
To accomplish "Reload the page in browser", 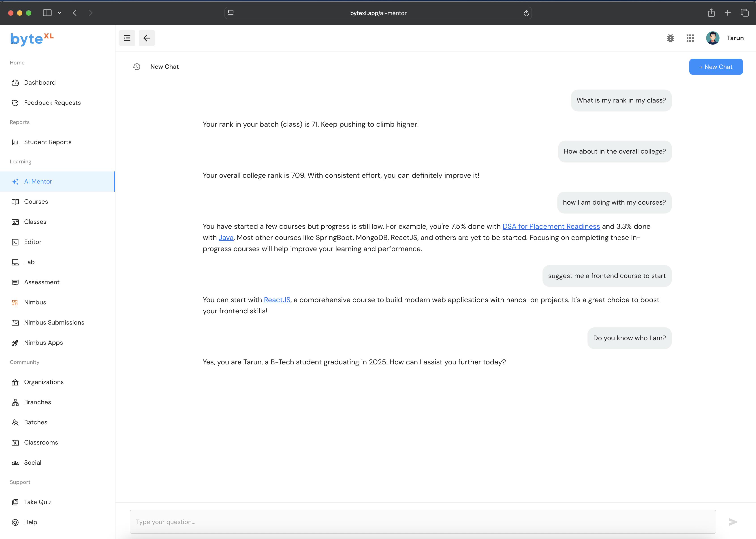I will tap(526, 13).
